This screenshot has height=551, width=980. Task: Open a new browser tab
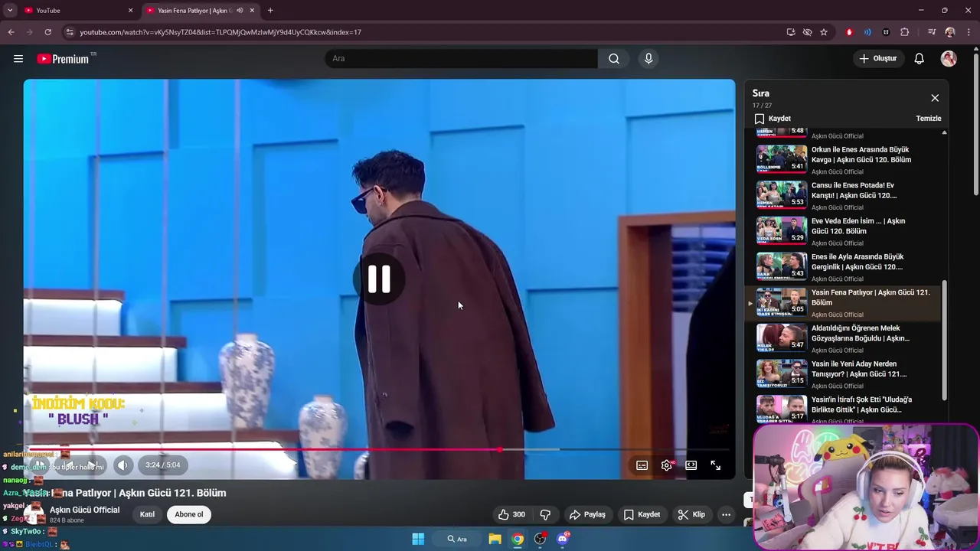[270, 11]
